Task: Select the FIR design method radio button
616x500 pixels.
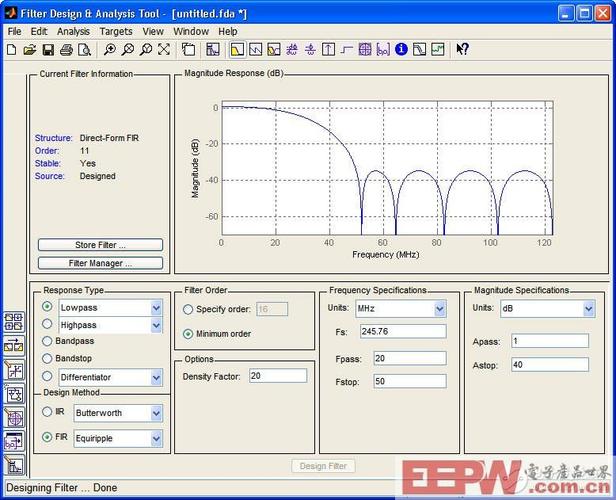Action: coord(47,437)
